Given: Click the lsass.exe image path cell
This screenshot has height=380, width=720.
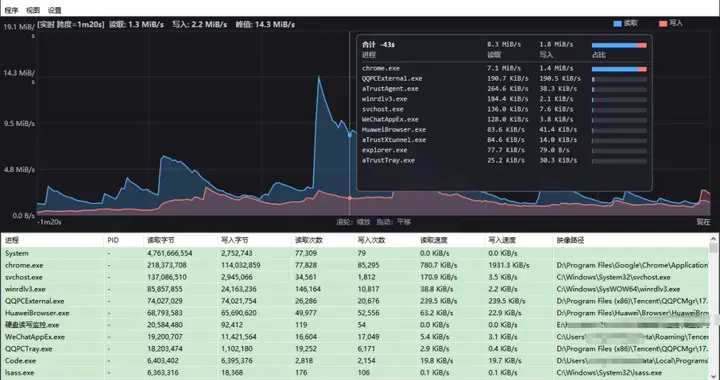Looking at the screenshot, I should coord(609,373).
